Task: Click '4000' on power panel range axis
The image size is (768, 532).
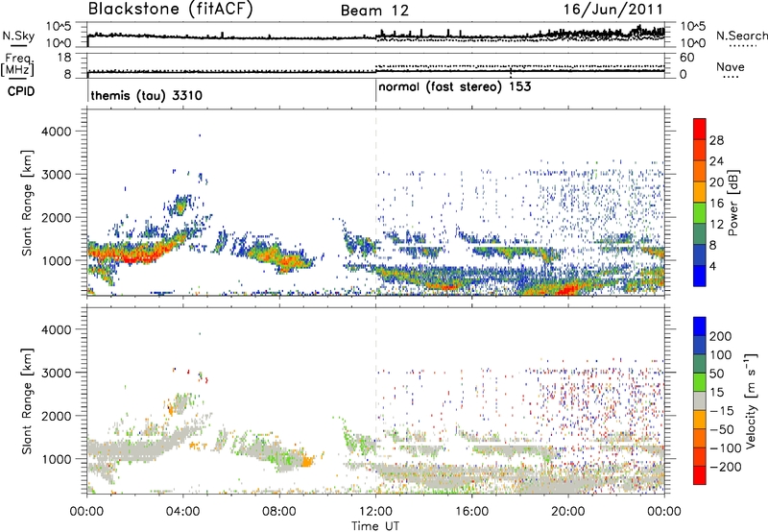Action: pos(56,132)
